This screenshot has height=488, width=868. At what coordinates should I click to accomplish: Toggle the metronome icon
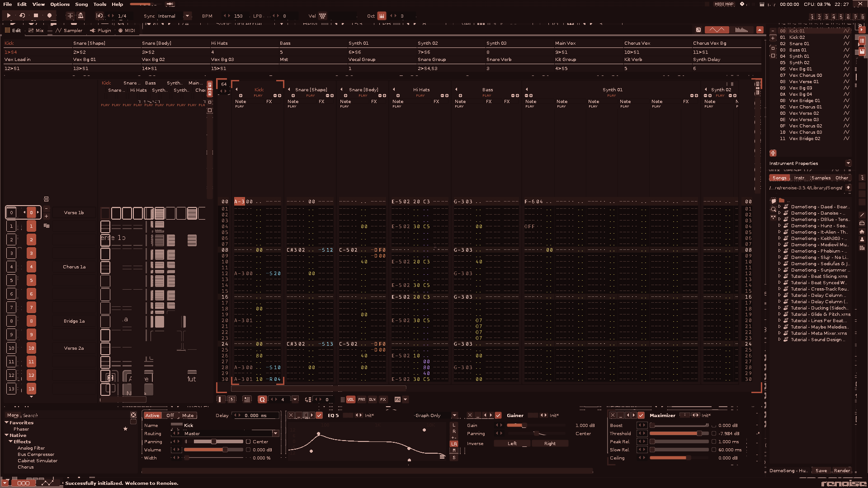click(80, 15)
